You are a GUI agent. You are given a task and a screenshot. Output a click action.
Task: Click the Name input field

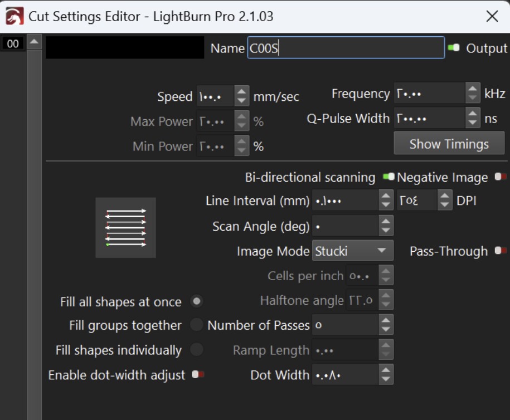coord(346,48)
